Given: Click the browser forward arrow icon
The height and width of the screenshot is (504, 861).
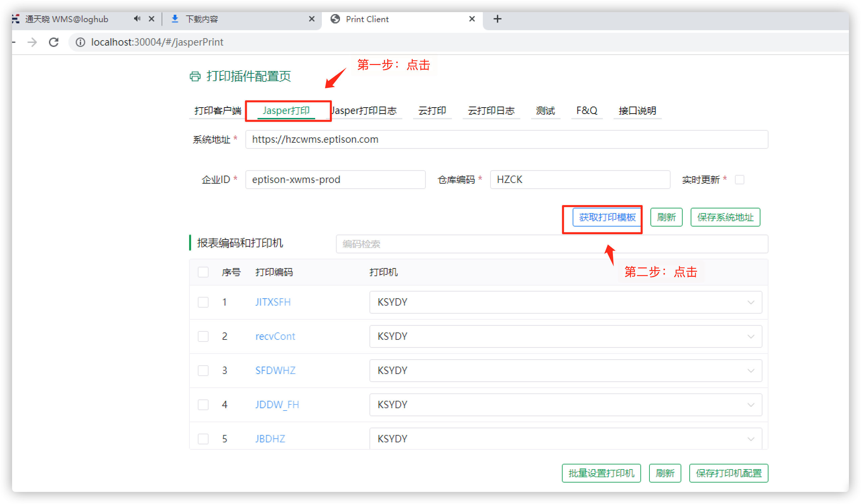Looking at the screenshot, I should pyautogui.click(x=32, y=42).
